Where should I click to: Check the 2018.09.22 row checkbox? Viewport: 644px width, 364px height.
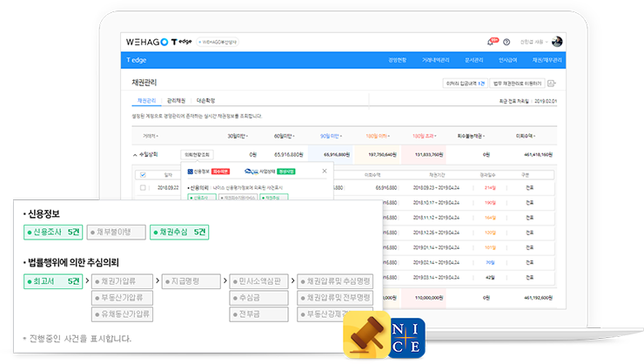click(143, 187)
